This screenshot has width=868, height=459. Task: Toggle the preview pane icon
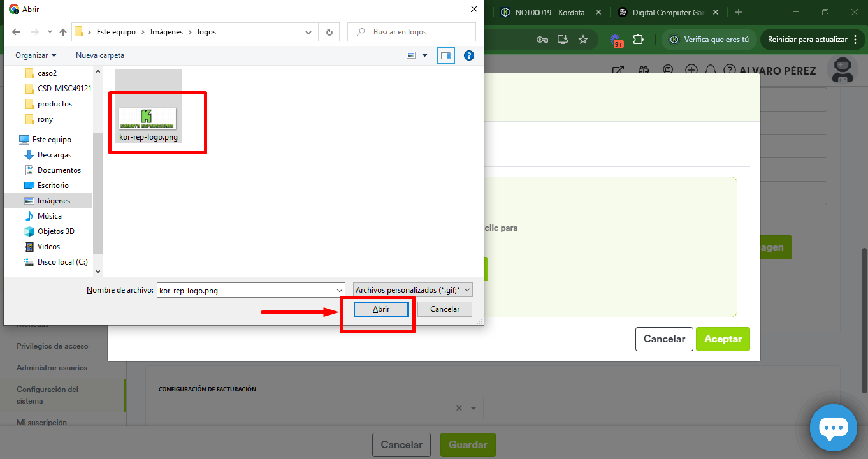pyautogui.click(x=445, y=55)
